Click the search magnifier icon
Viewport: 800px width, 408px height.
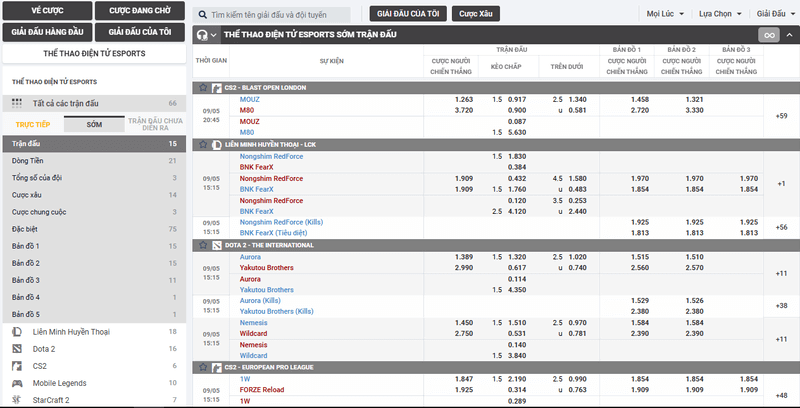pyautogui.click(x=203, y=16)
